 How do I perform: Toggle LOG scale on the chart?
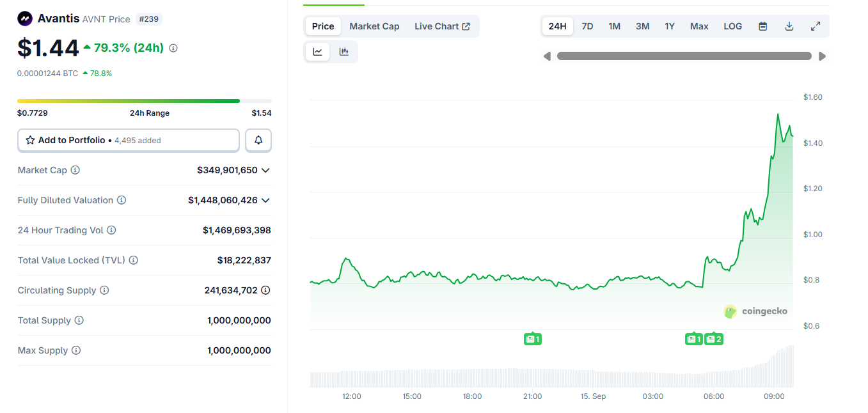click(x=732, y=26)
